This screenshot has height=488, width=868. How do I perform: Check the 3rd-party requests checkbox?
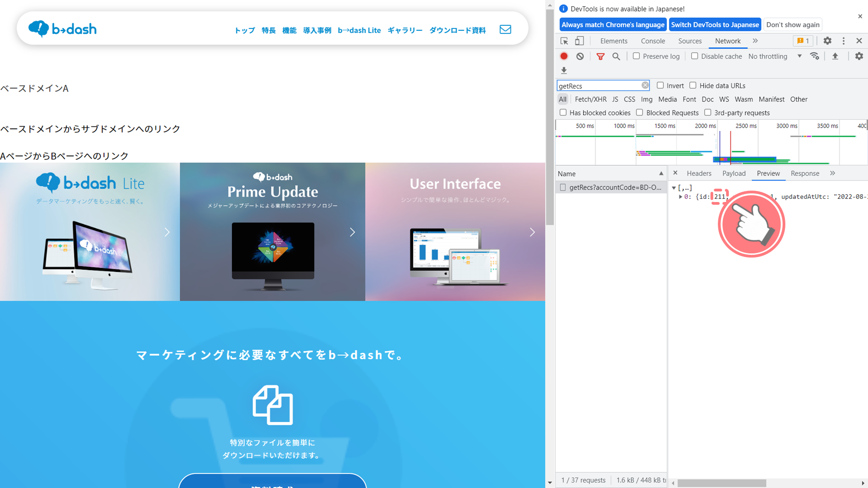tap(708, 112)
